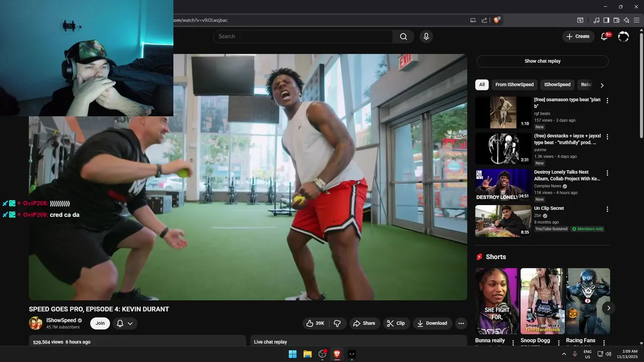Open devstacks iayze jayxxl type beat thumbnail
Viewport: 644px width, 362px height.
click(x=503, y=149)
